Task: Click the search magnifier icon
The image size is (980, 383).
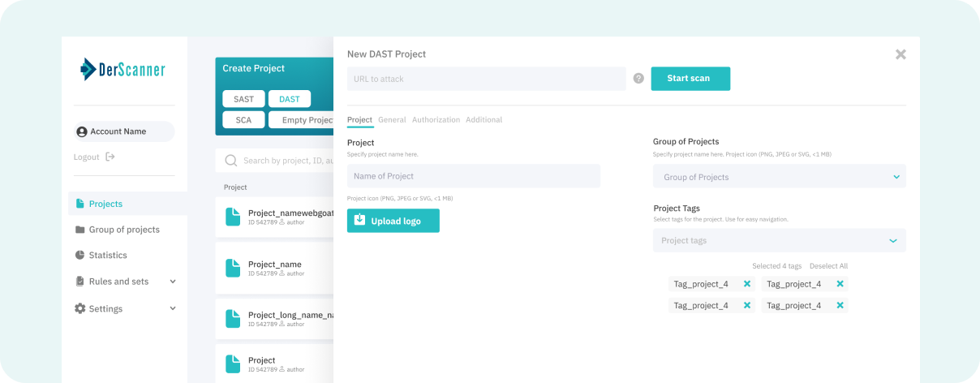Action: click(231, 161)
